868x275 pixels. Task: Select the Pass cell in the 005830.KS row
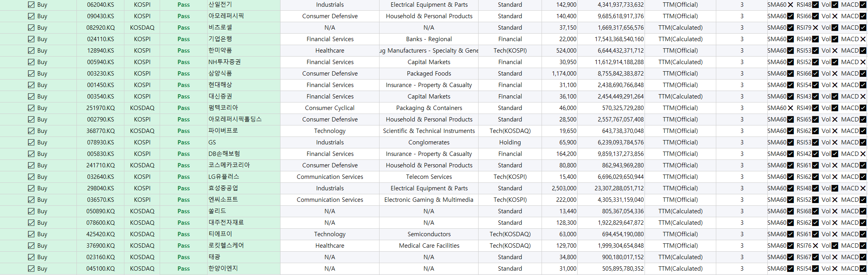[183, 154]
